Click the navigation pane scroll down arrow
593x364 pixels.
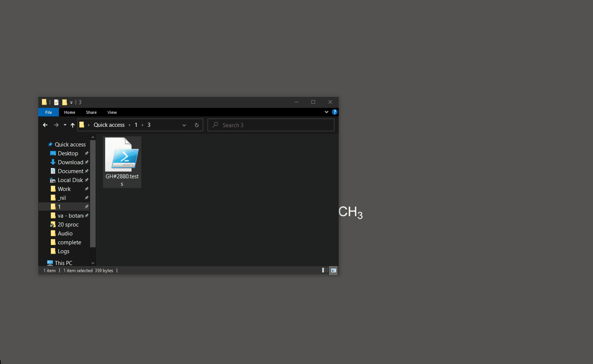pyautogui.click(x=93, y=263)
